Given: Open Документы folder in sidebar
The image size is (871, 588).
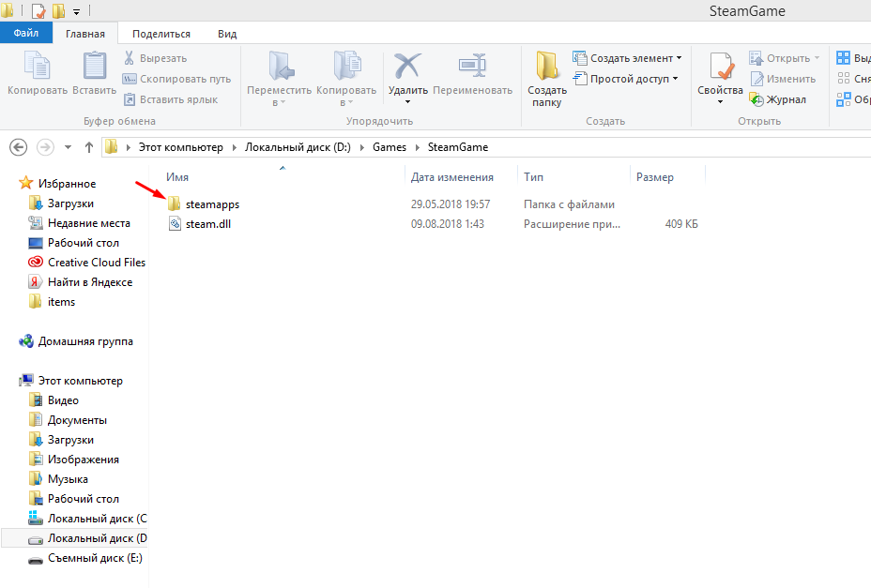Looking at the screenshot, I should [x=77, y=420].
